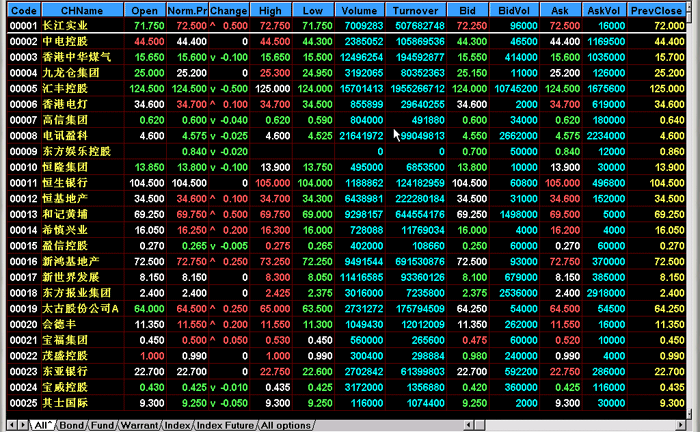
Task: Switch to the Fund tab
Action: tap(102, 425)
